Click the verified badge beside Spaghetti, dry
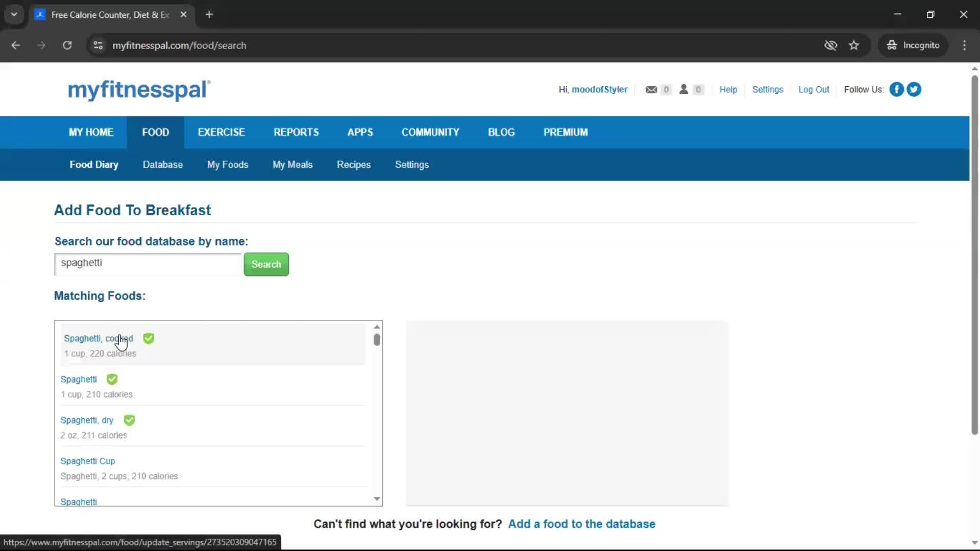980x551 pixels. (x=129, y=420)
